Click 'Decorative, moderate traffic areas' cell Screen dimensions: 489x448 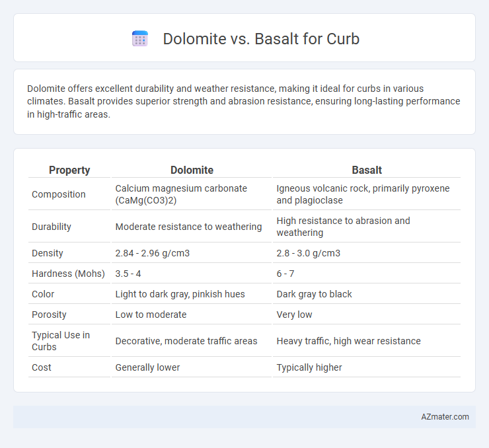(x=186, y=341)
